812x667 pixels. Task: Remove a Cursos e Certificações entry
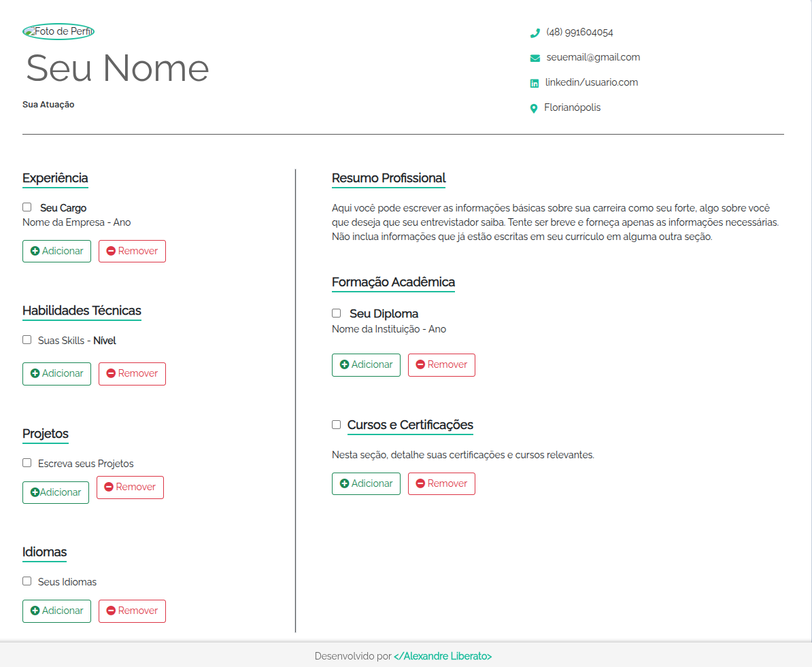click(441, 483)
